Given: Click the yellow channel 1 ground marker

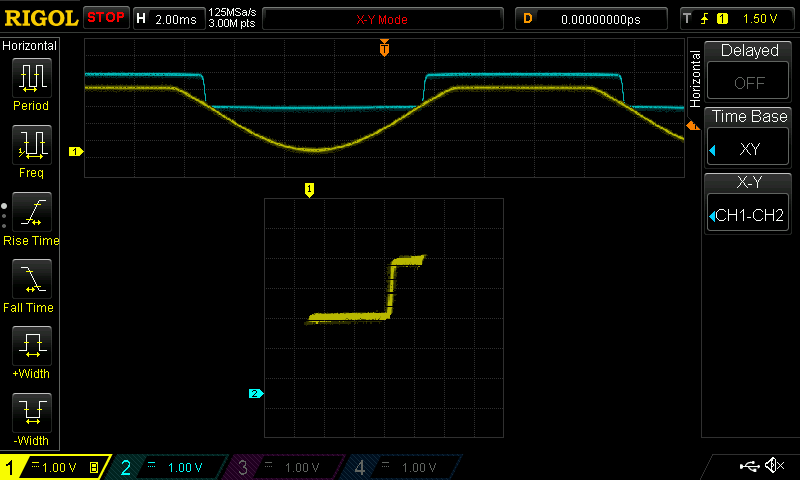Looking at the screenshot, I should click(76, 151).
